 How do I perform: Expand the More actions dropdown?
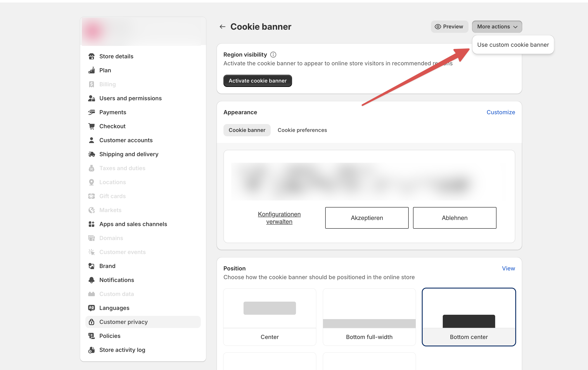(x=497, y=26)
